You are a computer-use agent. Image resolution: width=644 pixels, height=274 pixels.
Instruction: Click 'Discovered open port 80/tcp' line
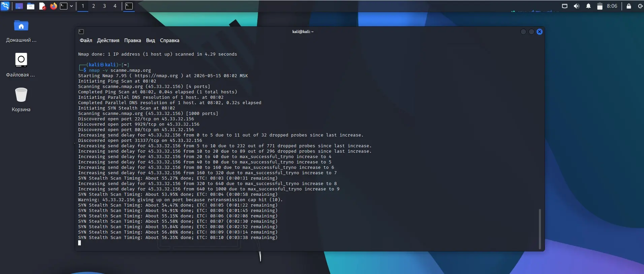(x=136, y=130)
